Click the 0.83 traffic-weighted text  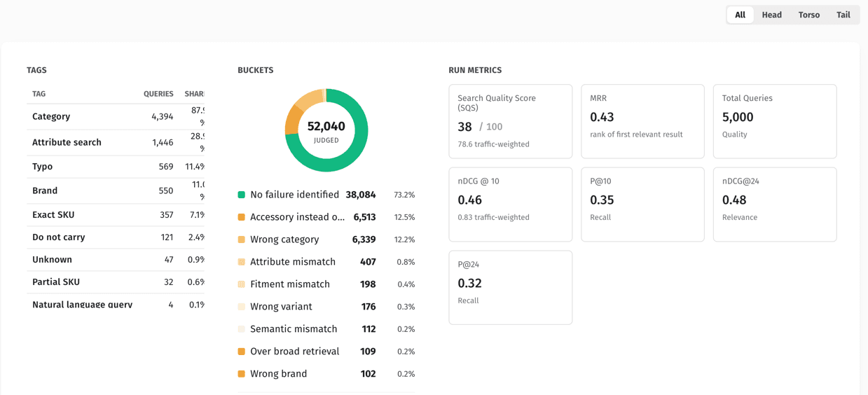[493, 217]
